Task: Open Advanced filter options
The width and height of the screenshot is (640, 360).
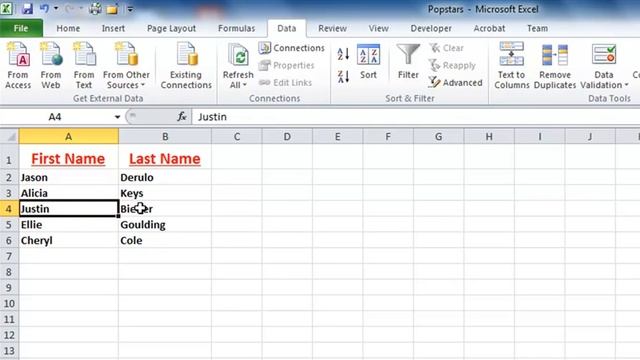Action: (x=456, y=82)
